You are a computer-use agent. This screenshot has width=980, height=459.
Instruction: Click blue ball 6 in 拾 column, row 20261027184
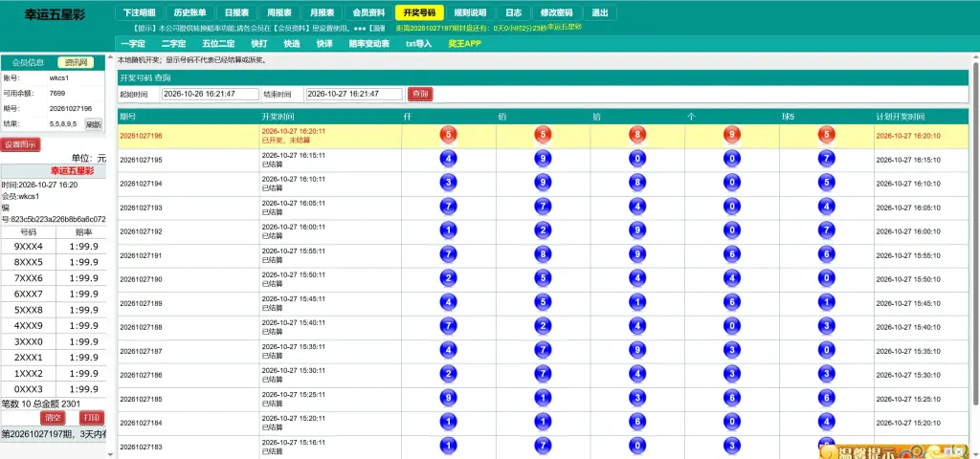(637, 422)
